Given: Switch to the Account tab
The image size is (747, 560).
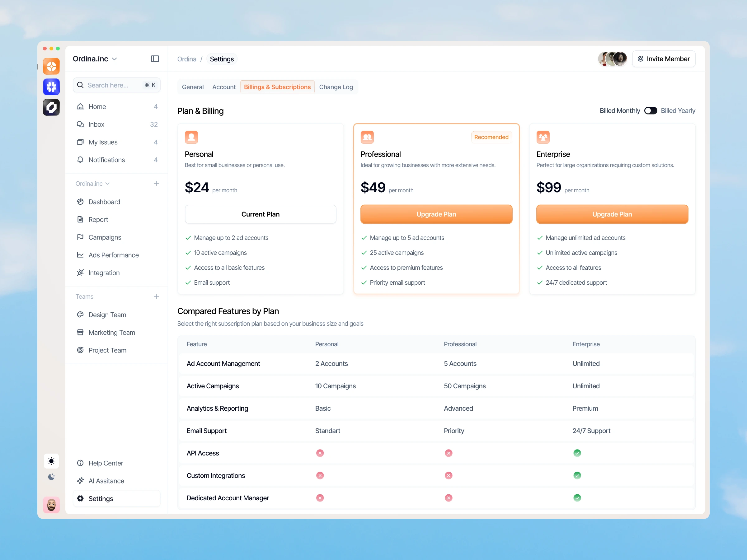Looking at the screenshot, I should [x=224, y=87].
